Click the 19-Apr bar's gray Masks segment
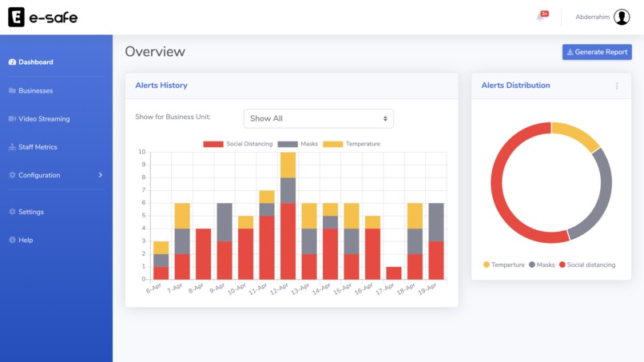The image size is (644, 362). [x=436, y=222]
